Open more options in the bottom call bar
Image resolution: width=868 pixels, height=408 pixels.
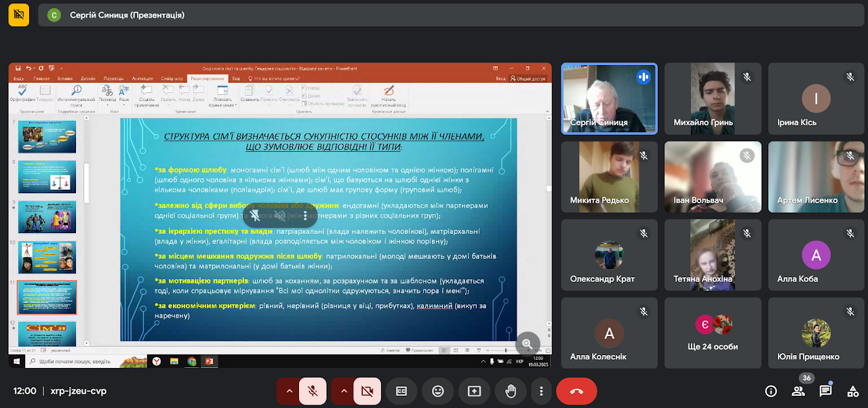(541, 391)
